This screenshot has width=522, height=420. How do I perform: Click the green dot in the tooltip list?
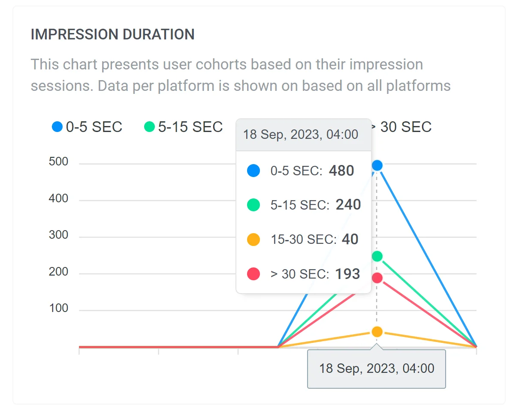(x=253, y=205)
